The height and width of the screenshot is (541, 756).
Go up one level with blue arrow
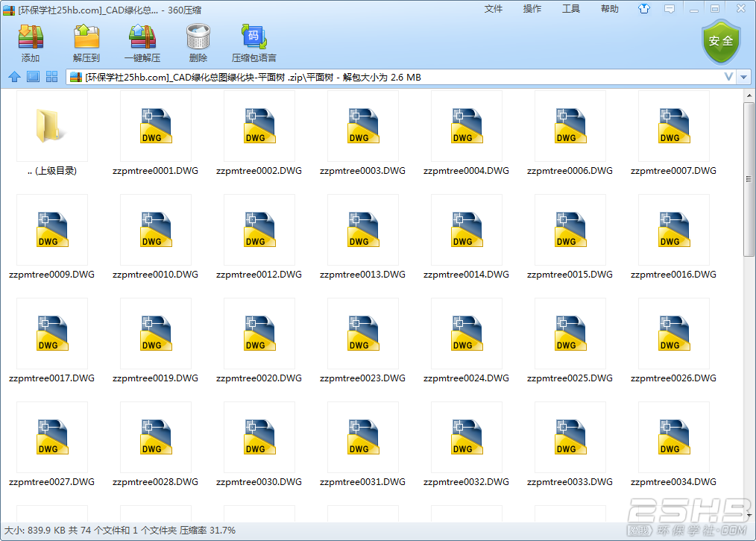coord(14,77)
